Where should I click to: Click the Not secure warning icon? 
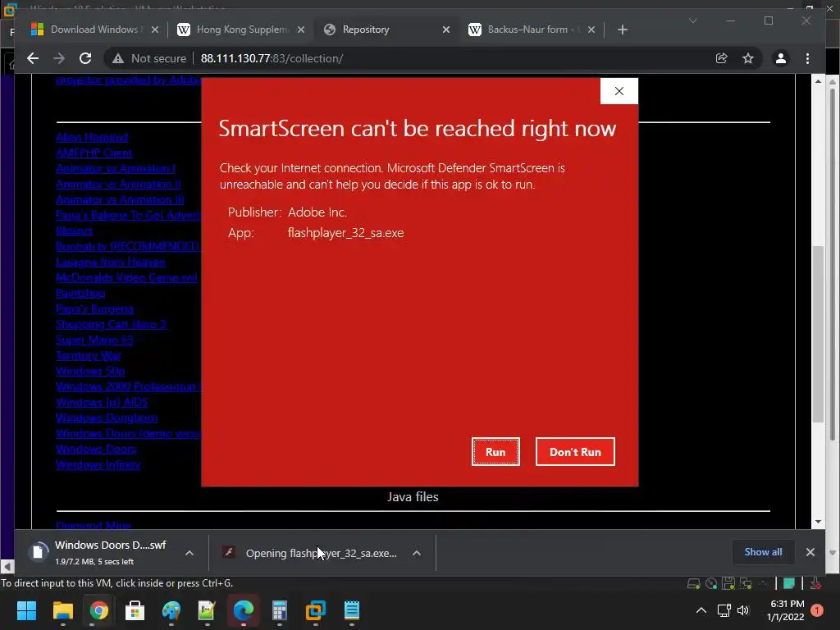(x=118, y=58)
